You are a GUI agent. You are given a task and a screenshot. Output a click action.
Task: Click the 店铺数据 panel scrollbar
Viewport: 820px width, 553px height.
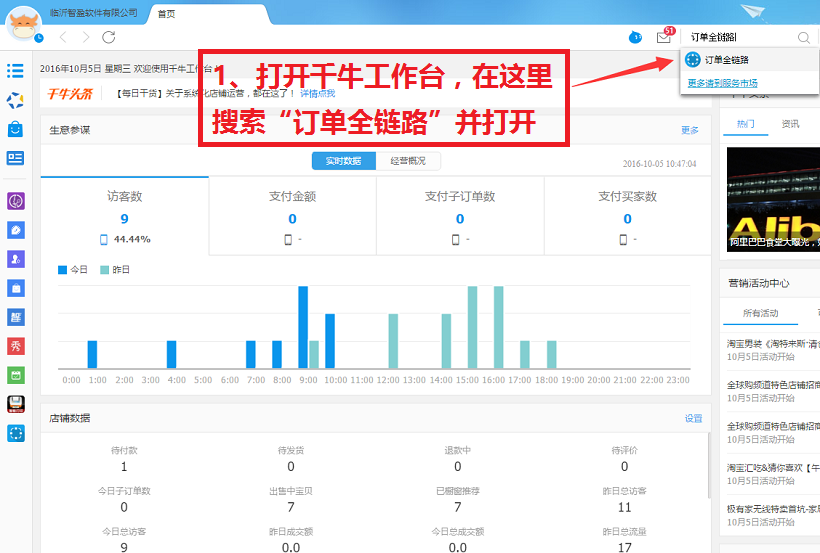[709, 465]
